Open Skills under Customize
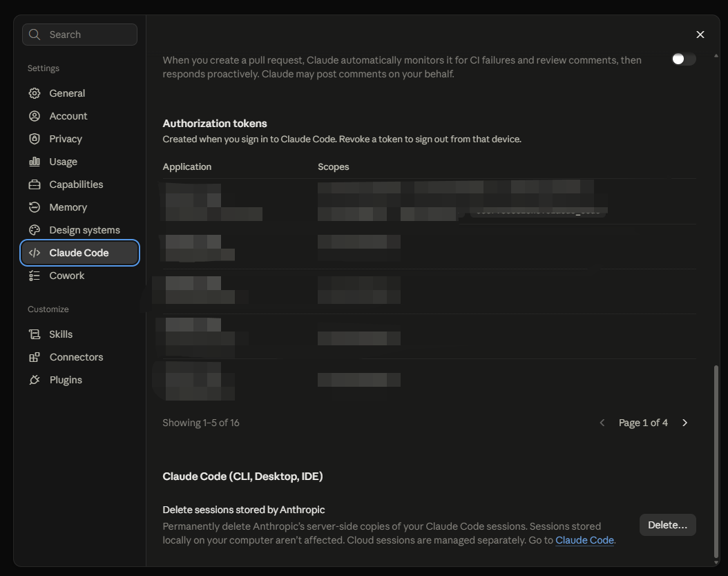 click(80, 334)
